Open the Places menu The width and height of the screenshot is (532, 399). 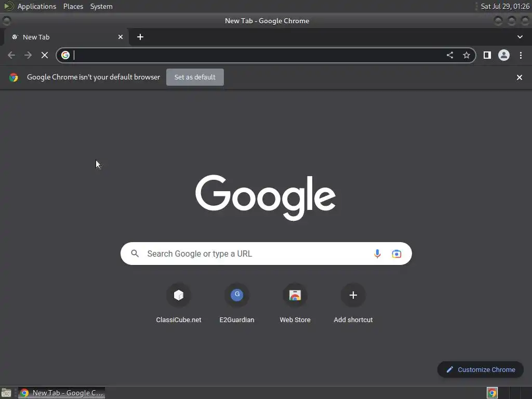coord(73,6)
